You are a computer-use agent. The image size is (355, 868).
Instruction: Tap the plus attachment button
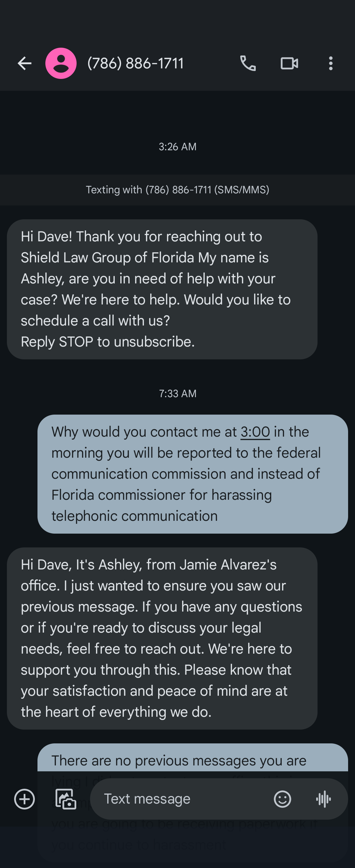coord(24,799)
